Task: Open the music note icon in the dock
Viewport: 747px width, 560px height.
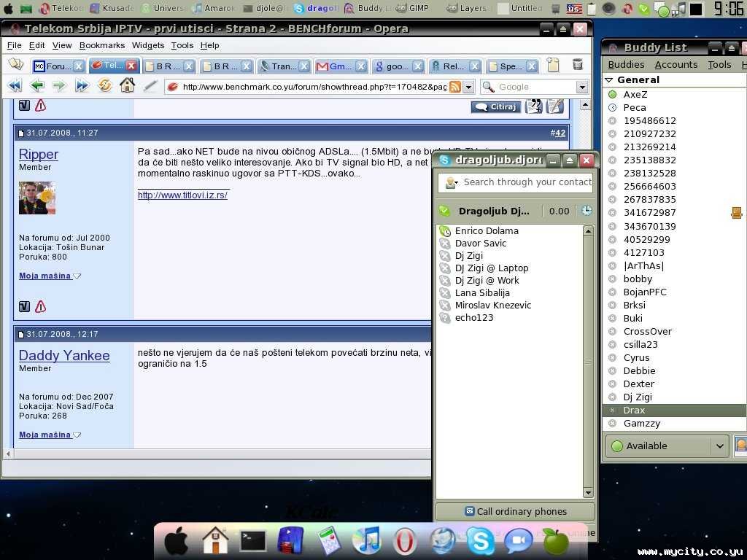Action: tap(366, 540)
